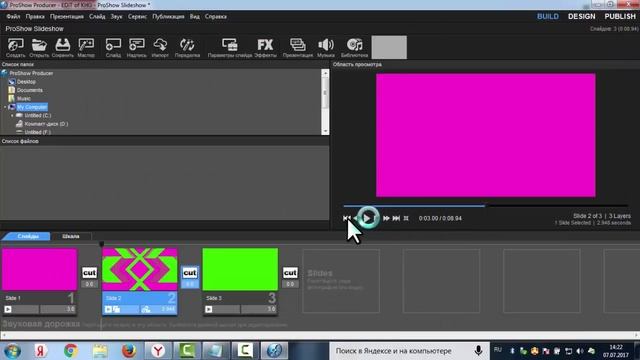This screenshot has width=640, height=360.
Task: Click cut transition after Slide 2
Action: tap(190, 272)
